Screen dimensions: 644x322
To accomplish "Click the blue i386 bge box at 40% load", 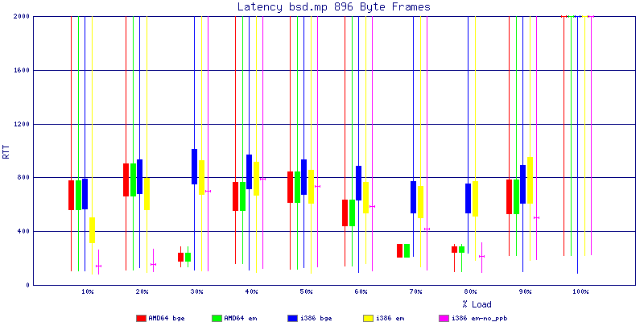I will (x=250, y=171).
